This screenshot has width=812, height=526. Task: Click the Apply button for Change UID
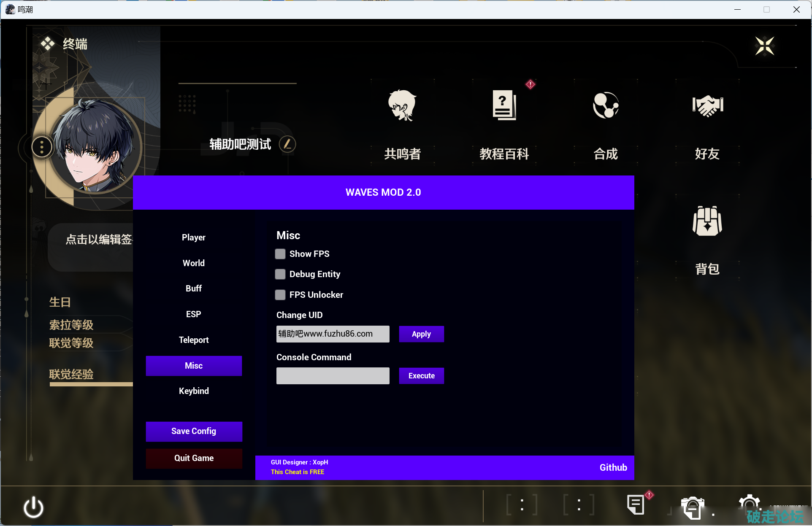pos(421,334)
